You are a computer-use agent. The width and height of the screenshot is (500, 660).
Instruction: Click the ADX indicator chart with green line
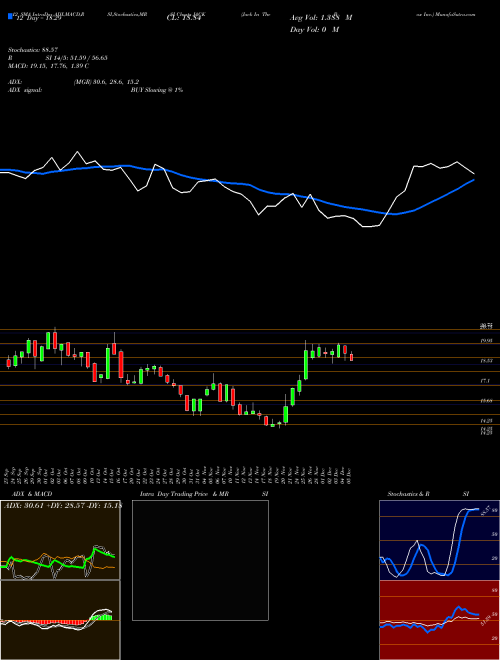pos(60,540)
